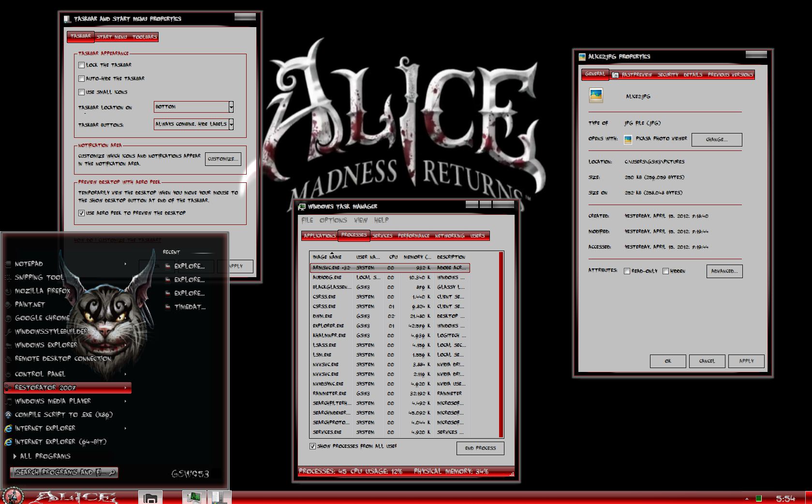Open the Task Manager File menu
Viewport: 812px width, 504px height.
click(x=307, y=220)
